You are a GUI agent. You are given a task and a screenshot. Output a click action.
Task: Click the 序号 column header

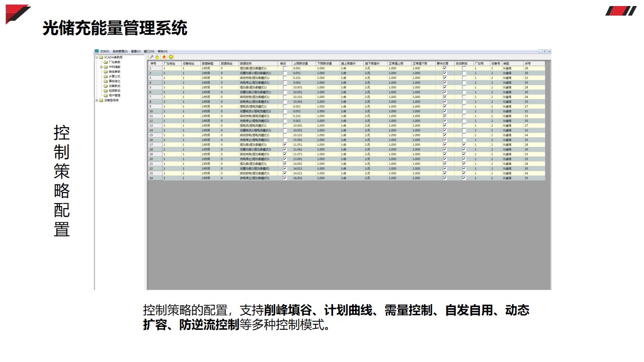(x=155, y=63)
